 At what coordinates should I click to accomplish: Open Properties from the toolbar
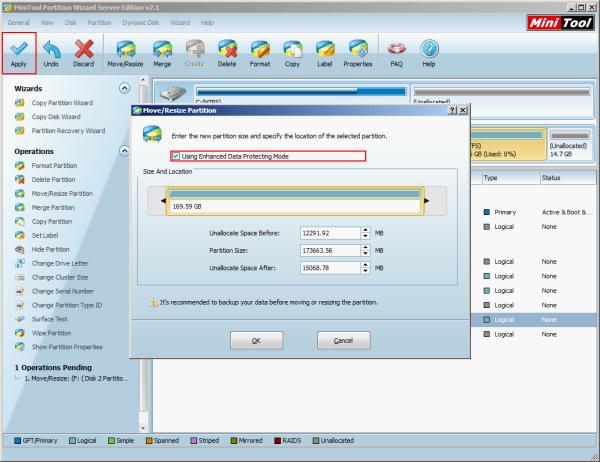[358, 53]
